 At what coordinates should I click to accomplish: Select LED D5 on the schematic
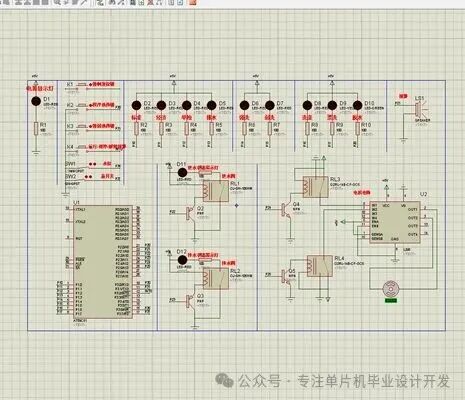pos(211,105)
